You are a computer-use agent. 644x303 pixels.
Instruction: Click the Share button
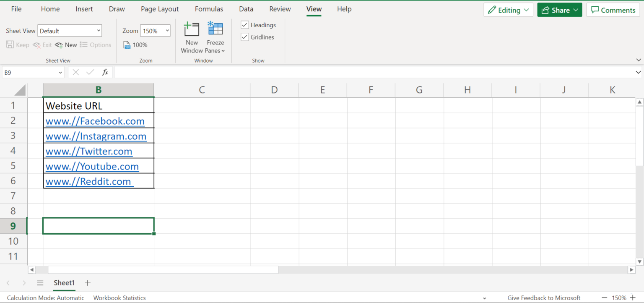559,10
